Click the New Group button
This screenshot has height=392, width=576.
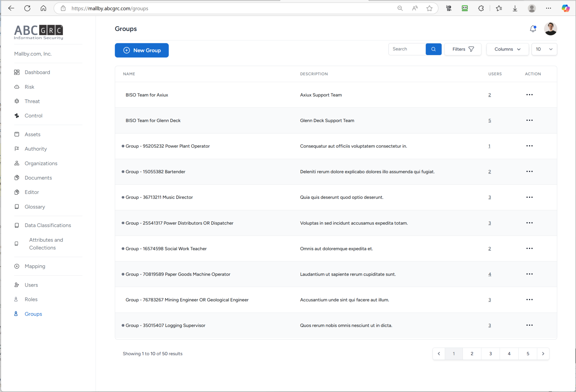(142, 50)
